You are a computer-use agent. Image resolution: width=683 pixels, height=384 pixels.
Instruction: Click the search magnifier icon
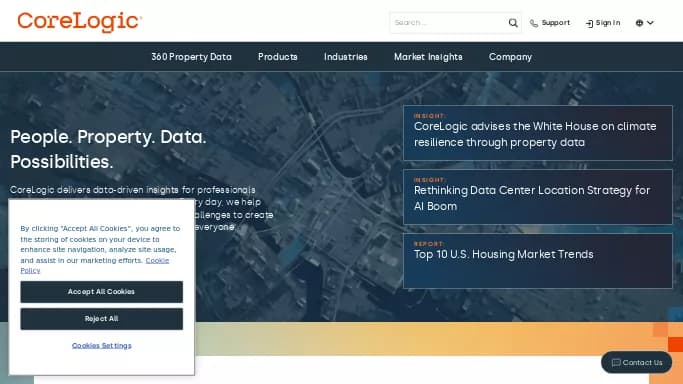[x=513, y=23]
